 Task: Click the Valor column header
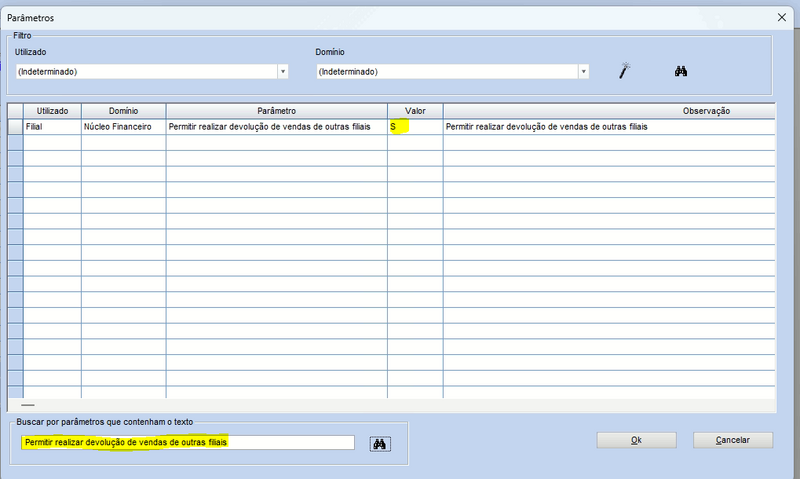pos(415,110)
